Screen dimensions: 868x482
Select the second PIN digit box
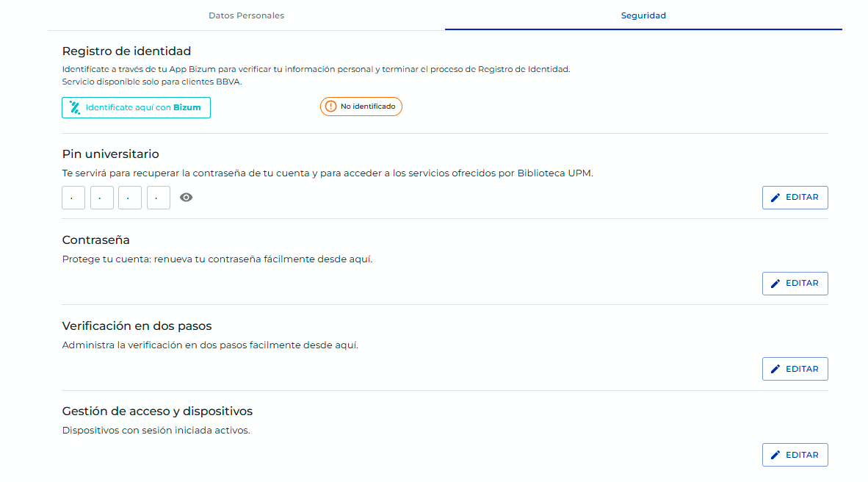tap(102, 198)
